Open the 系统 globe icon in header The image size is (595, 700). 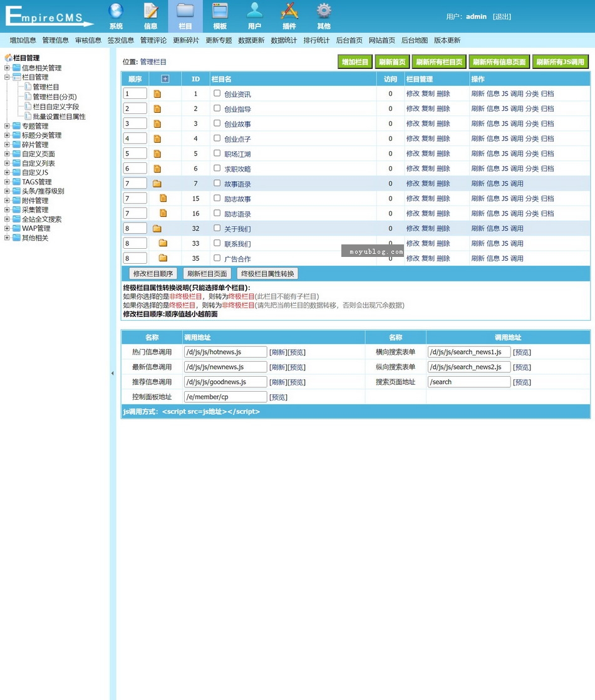point(116,11)
